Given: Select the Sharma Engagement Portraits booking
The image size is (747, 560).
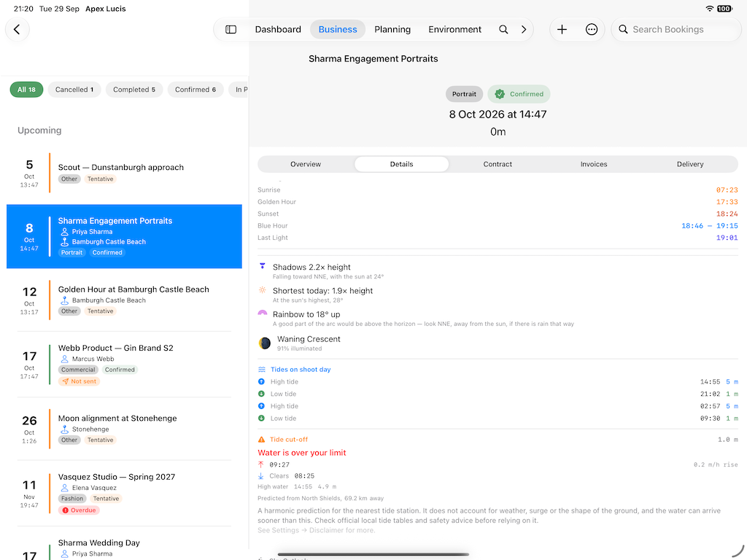Looking at the screenshot, I should 124,237.
